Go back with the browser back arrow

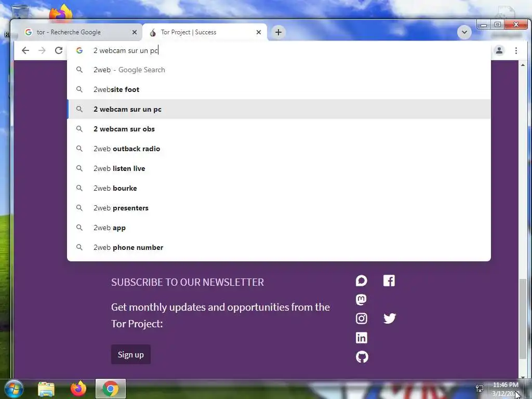[x=25, y=50]
